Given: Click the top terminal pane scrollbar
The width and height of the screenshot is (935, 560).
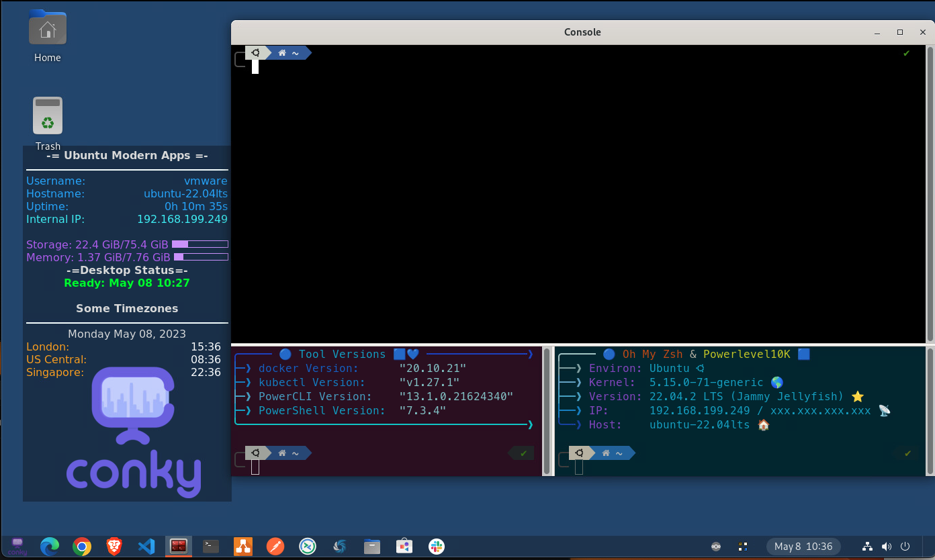Looking at the screenshot, I should pos(930,194).
